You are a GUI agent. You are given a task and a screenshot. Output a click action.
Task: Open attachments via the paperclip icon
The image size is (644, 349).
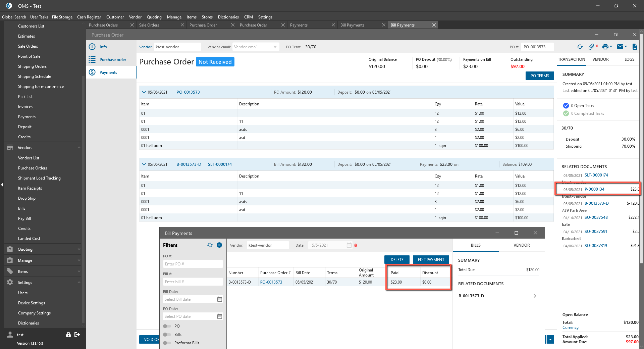tap(591, 47)
